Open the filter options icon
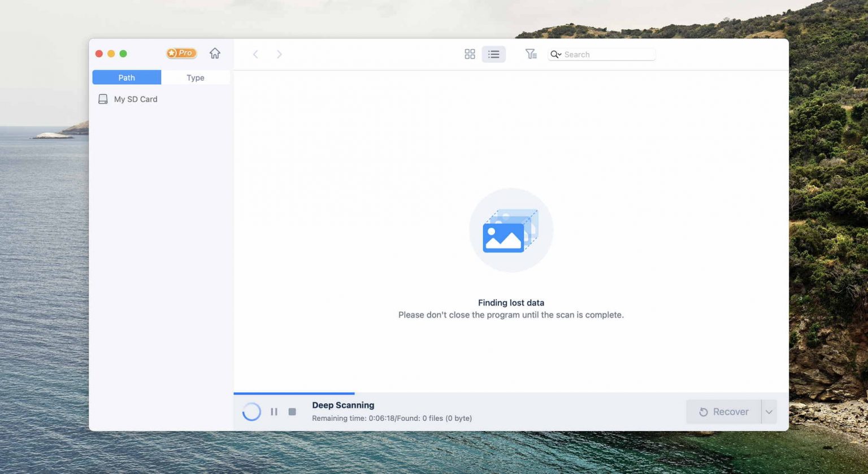The image size is (868, 474). 531,54
